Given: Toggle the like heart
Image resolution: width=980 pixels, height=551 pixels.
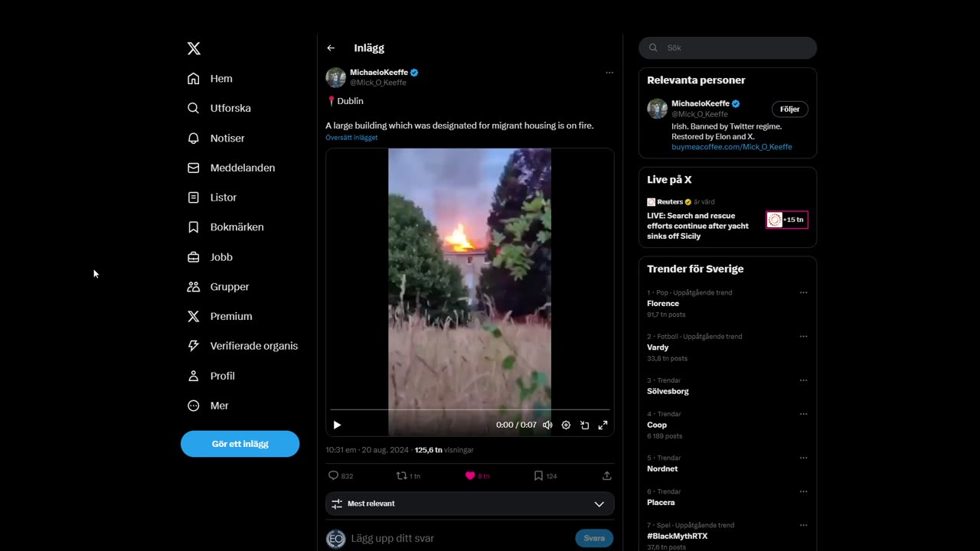Looking at the screenshot, I should tap(470, 475).
